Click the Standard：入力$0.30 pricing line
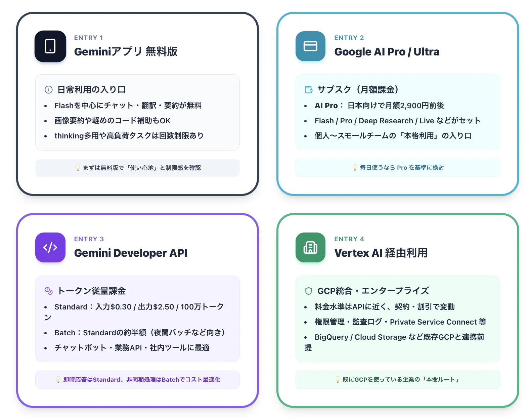The image size is (532, 420). pyautogui.click(x=134, y=312)
